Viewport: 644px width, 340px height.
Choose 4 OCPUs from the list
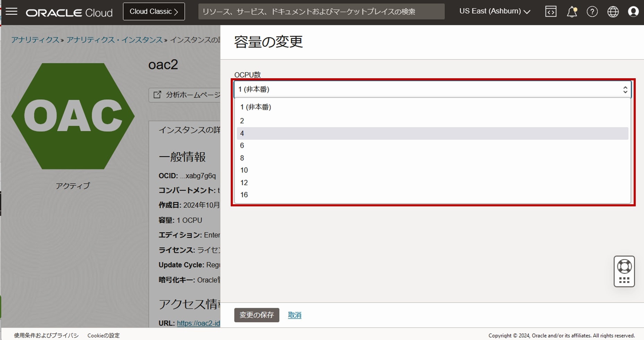(432, 133)
